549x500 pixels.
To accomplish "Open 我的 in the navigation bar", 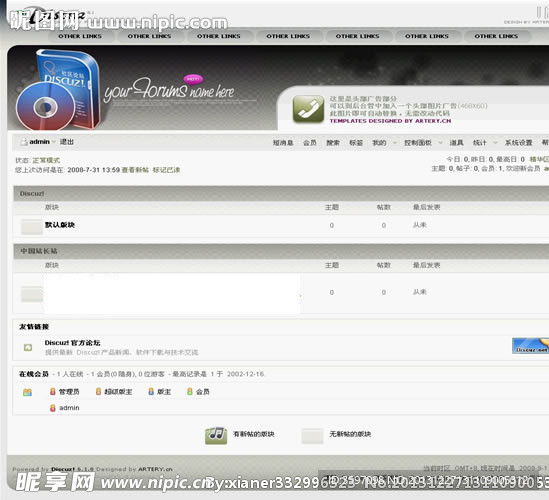I will [379, 143].
